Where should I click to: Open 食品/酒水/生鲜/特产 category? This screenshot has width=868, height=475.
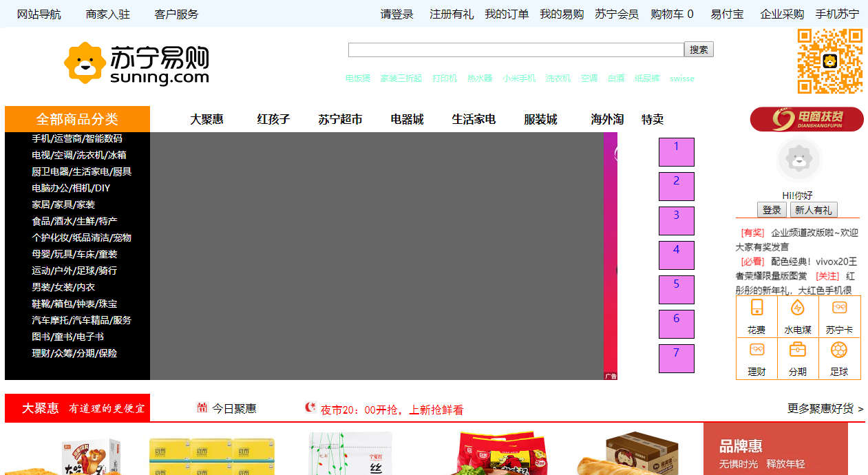point(74,221)
